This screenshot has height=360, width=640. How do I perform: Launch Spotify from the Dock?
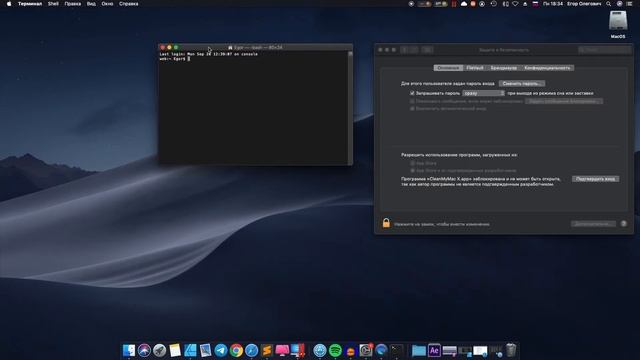point(335,350)
